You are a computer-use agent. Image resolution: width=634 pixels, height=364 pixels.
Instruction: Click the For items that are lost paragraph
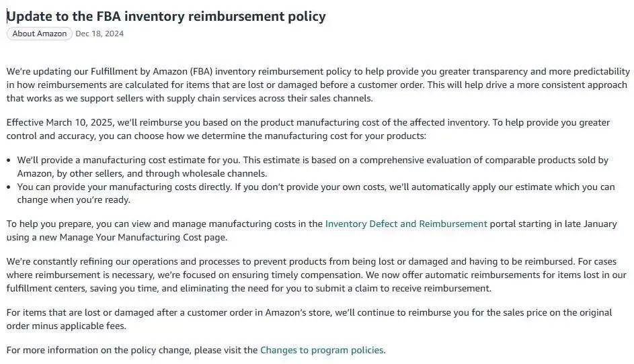(x=309, y=319)
